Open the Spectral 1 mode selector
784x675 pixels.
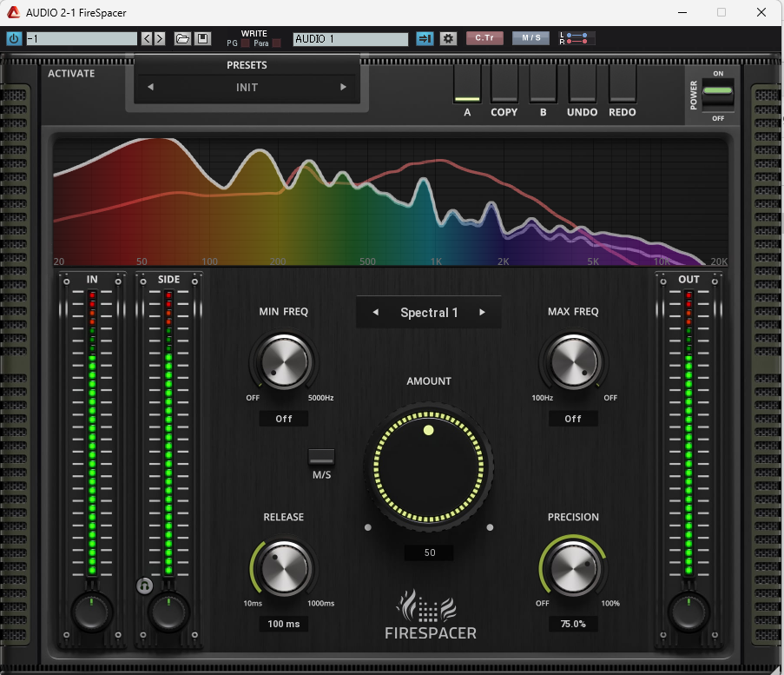(429, 313)
